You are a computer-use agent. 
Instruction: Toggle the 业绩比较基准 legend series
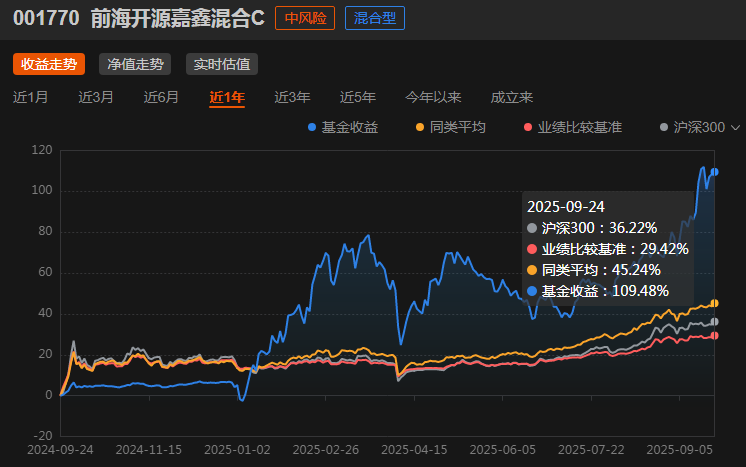[573, 127]
